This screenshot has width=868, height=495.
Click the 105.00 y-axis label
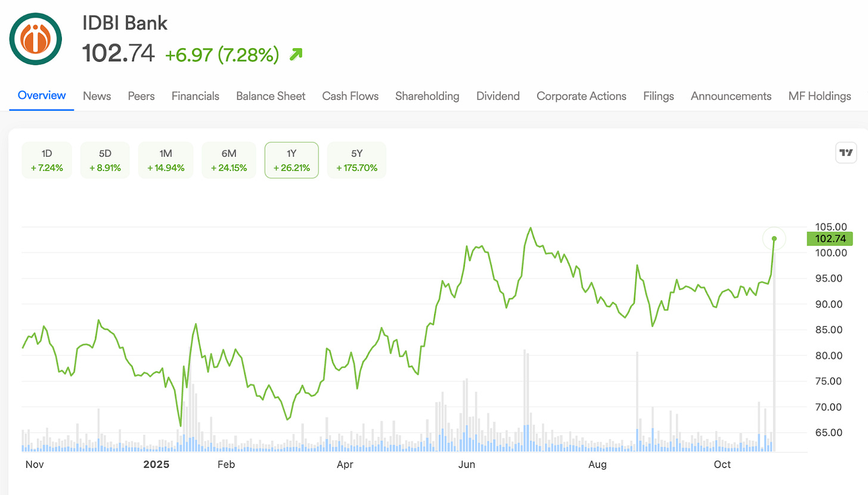(830, 227)
